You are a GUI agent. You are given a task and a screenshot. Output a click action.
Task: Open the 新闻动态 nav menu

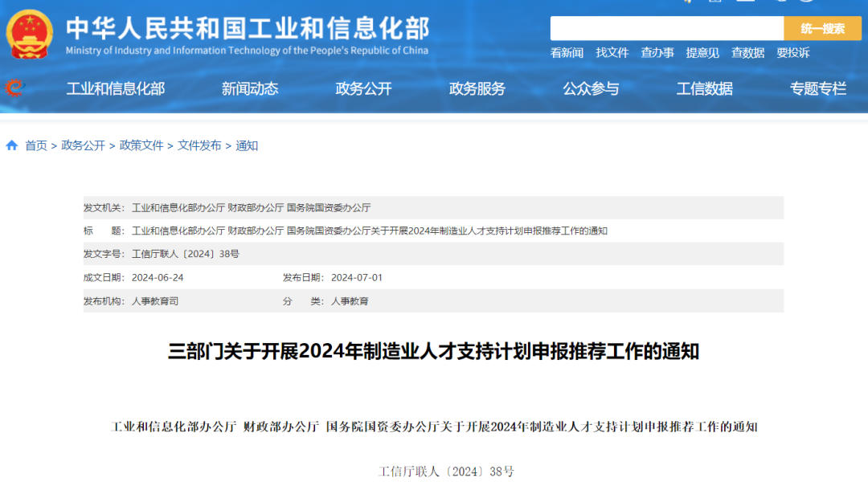pyautogui.click(x=250, y=88)
